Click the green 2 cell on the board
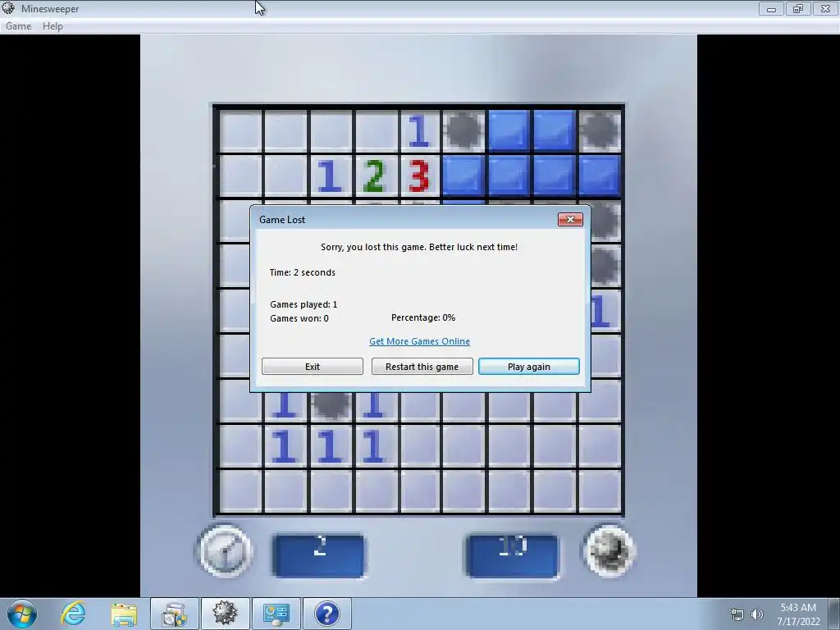 coord(375,176)
